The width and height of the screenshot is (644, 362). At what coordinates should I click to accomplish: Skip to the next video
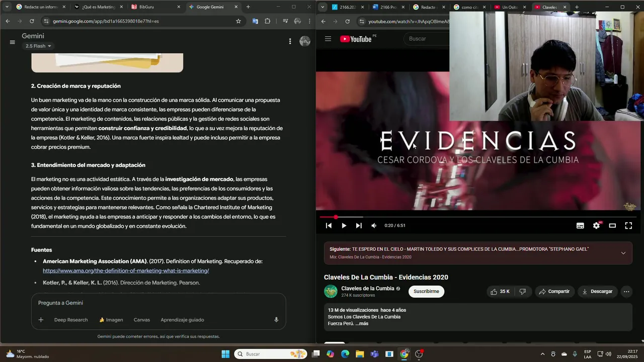click(x=359, y=226)
